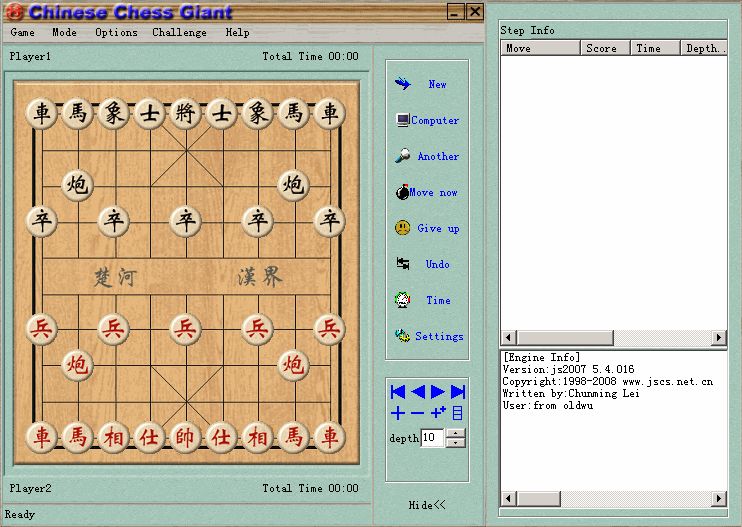Select the center black 卒 soldier
This screenshot has width=742, height=527.
186,221
